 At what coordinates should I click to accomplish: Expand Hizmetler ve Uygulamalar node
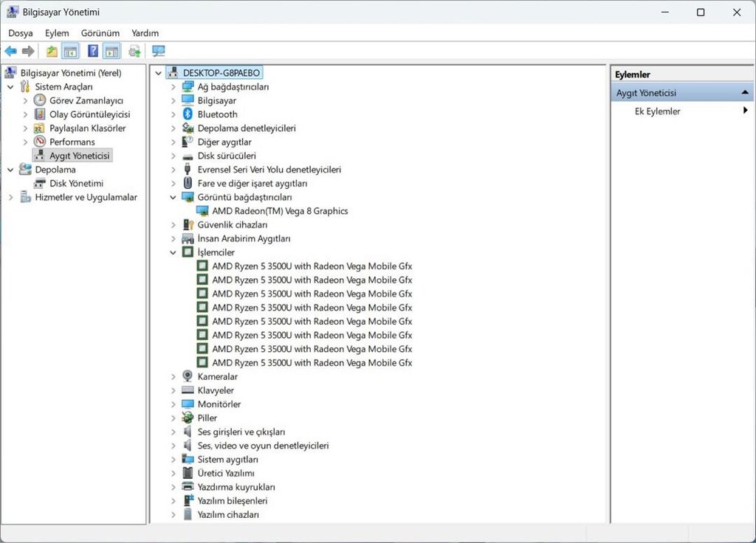(x=10, y=198)
